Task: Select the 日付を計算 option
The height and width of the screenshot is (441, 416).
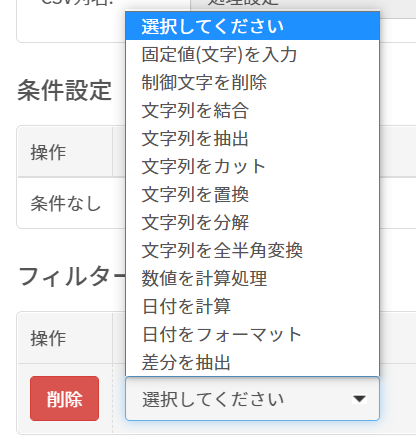Action: point(252,306)
